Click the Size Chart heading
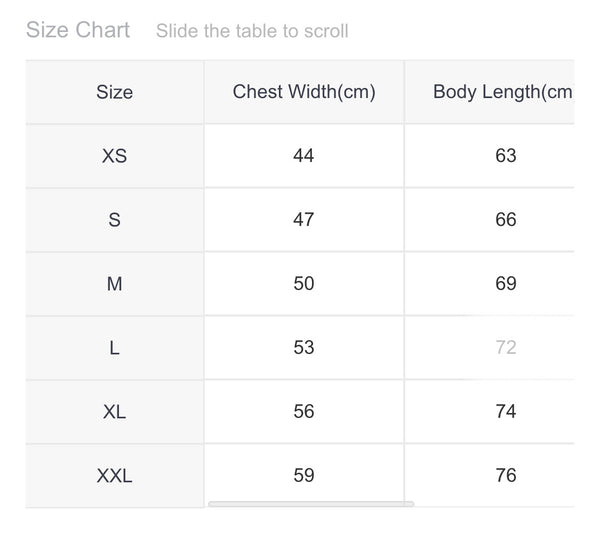The image size is (600, 534). [x=78, y=30]
